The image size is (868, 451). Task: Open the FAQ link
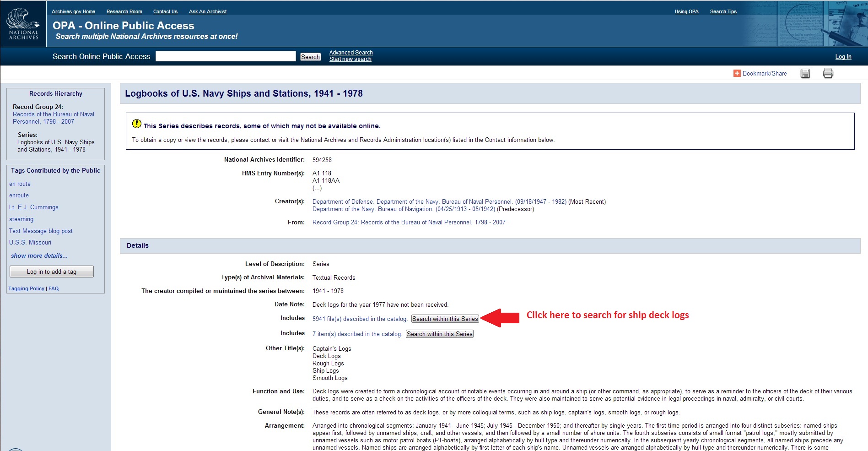coord(54,288)
